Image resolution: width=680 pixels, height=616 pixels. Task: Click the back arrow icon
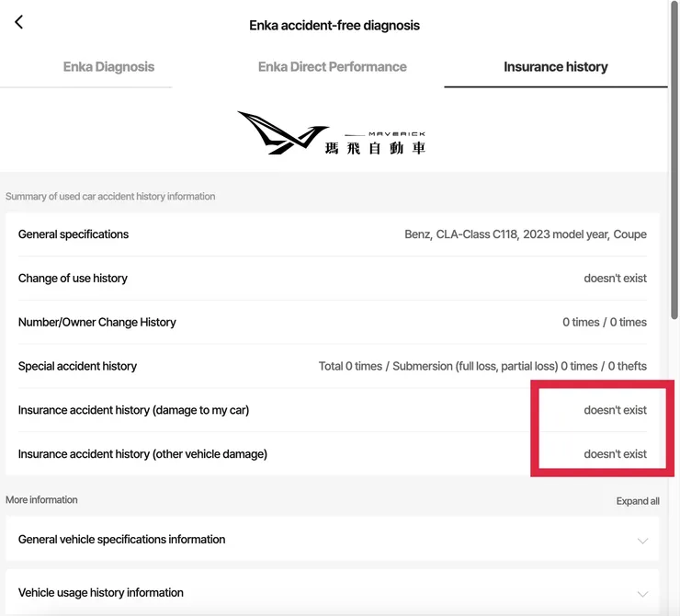18,22
